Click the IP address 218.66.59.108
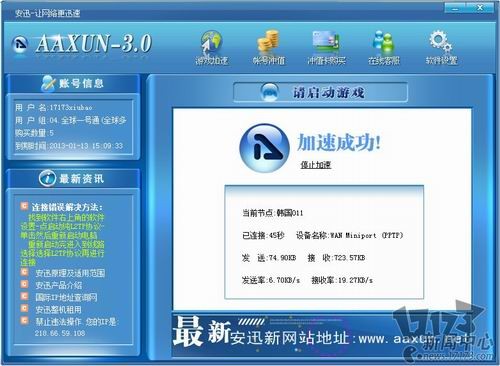 (60, 333)
